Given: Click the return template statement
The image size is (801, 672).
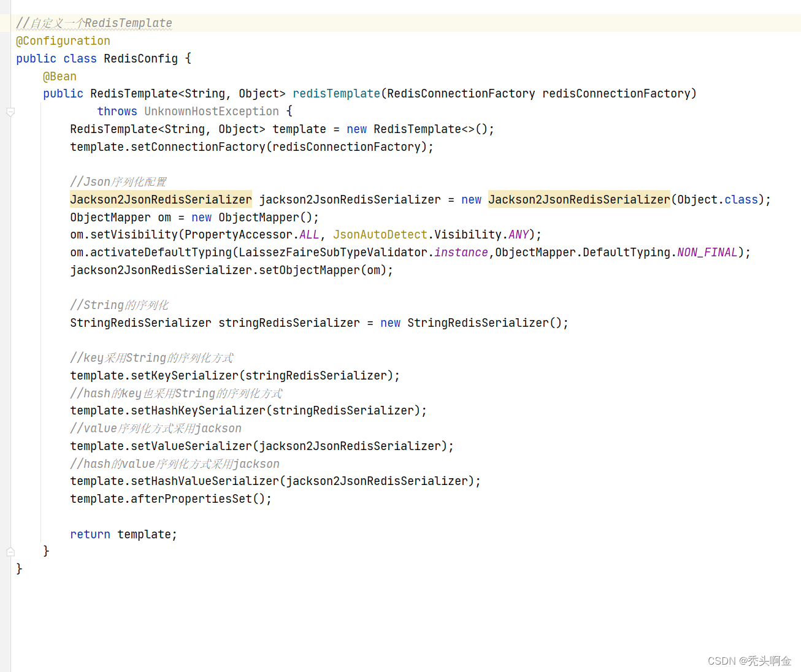Looking at the screenshot, I should 123,535.
